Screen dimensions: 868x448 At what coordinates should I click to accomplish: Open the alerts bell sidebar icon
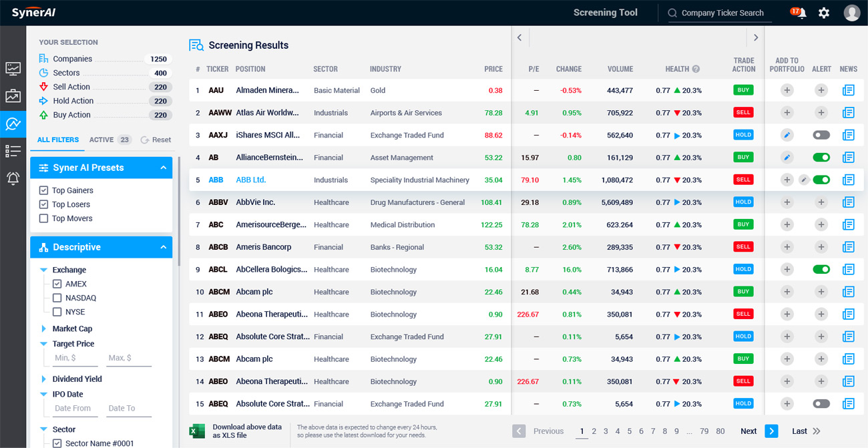[x=13, y=178]
